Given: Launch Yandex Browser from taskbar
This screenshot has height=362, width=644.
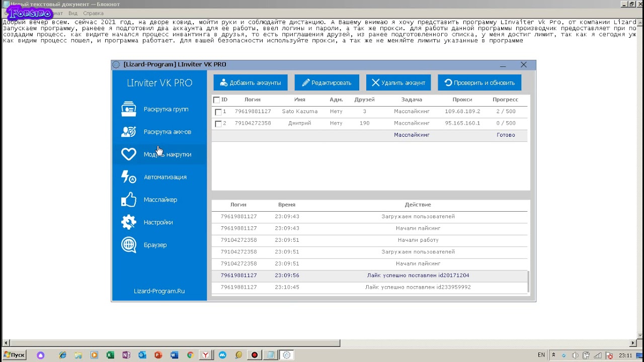Looking at the screenshot, I should click(206, 355).
